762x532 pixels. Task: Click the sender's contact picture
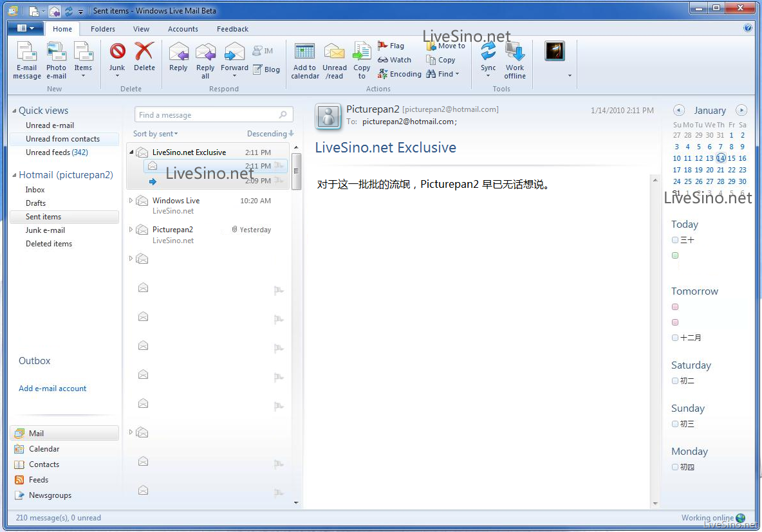pyautogui.click(x=328, y=116)
